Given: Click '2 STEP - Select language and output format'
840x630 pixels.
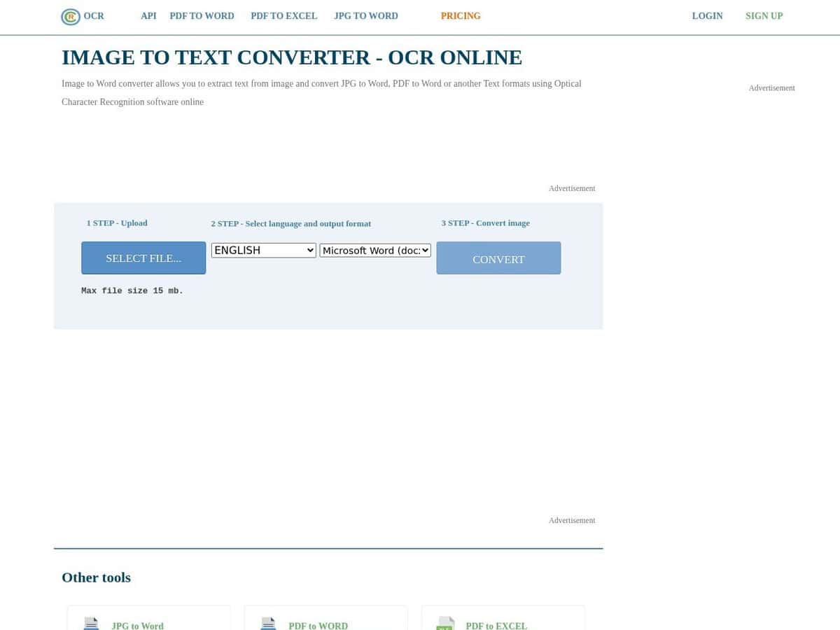Looking at the screenshot, I should 291,223.
